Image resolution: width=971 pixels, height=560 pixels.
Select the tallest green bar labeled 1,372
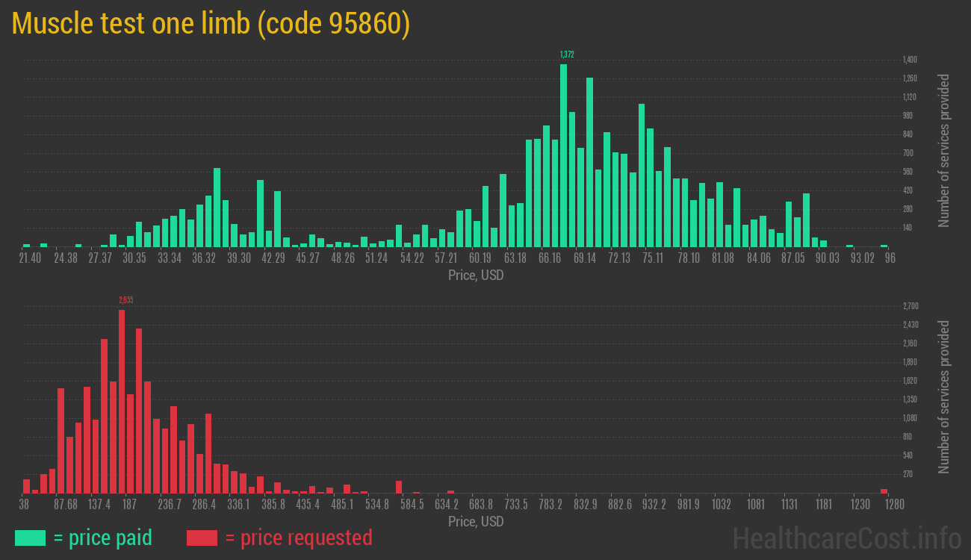coord(563,155)
